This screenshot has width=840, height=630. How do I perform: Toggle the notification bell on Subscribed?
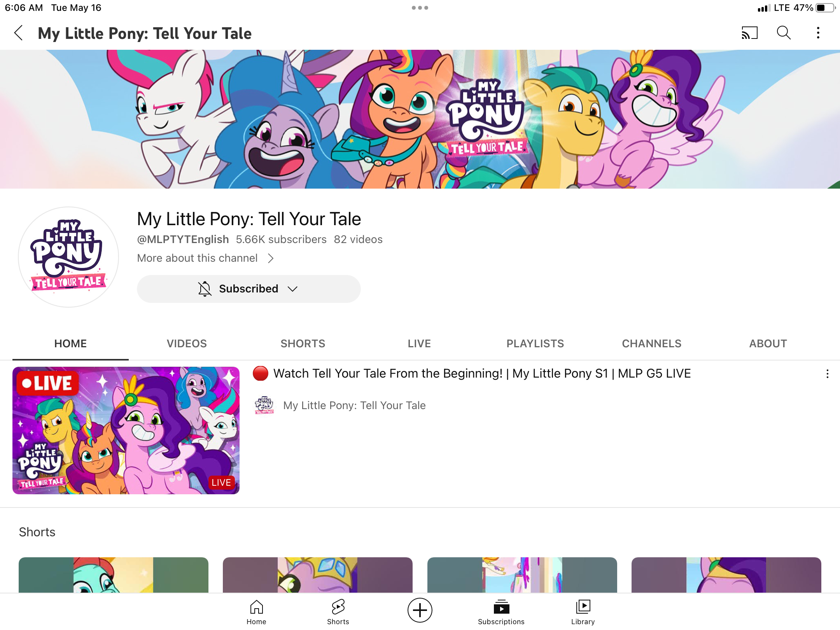pyautogui.click(x=205, y=289)
